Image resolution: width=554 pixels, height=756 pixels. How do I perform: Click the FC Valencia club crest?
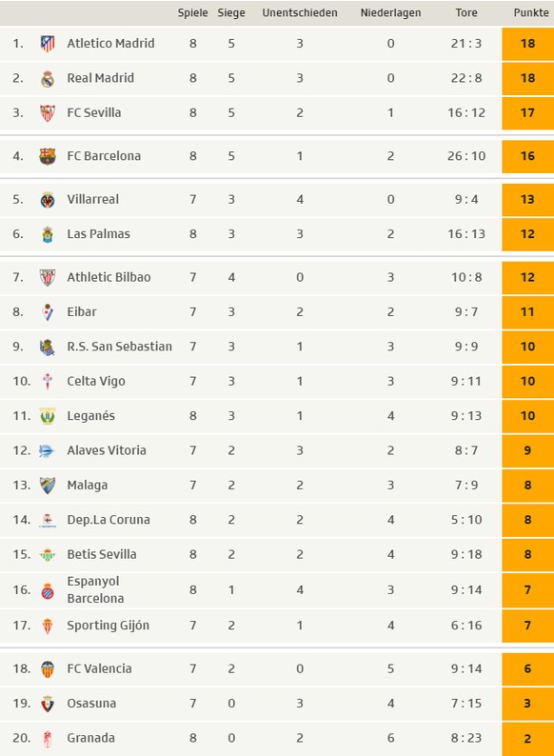pyautogui.click(x=48, y=669)
